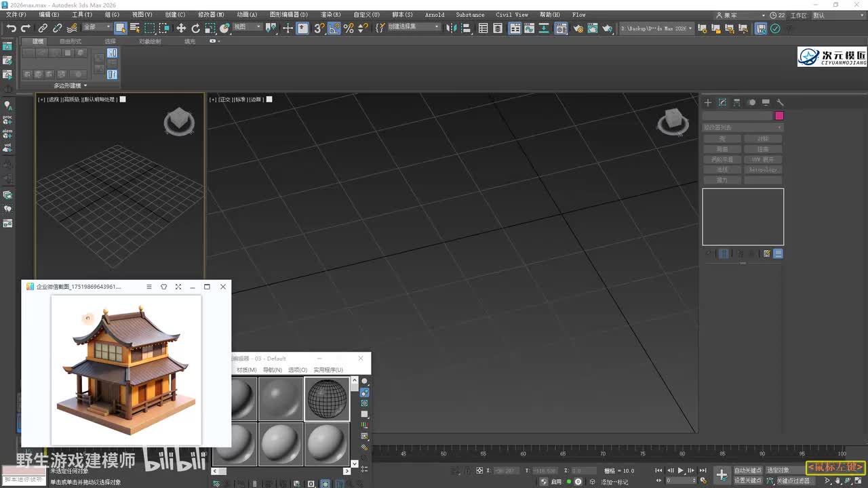This screenshot has width=868, height=488.
Task: Click the Undo arrow in the main toolbar
Action: (11, 28)
